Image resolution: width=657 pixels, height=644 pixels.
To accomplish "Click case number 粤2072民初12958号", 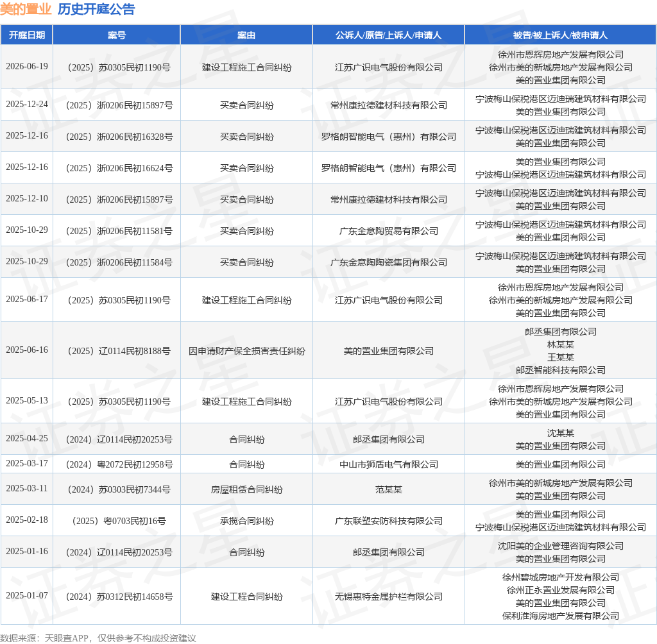I will pos(135,464).
